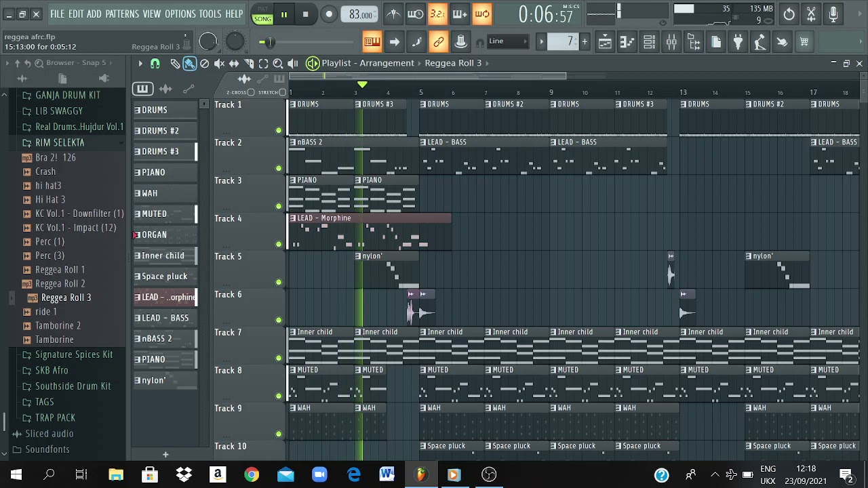
Task: Toggle loop recording button
Action: point(482,14)
